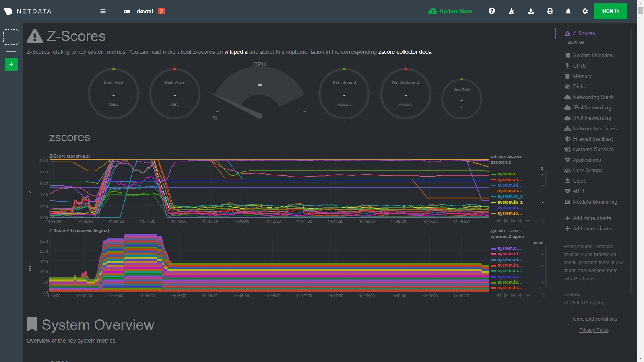The height and width of the screenshot is (362, 644).
Task: Click Update Now link
Action: [456, 11]
